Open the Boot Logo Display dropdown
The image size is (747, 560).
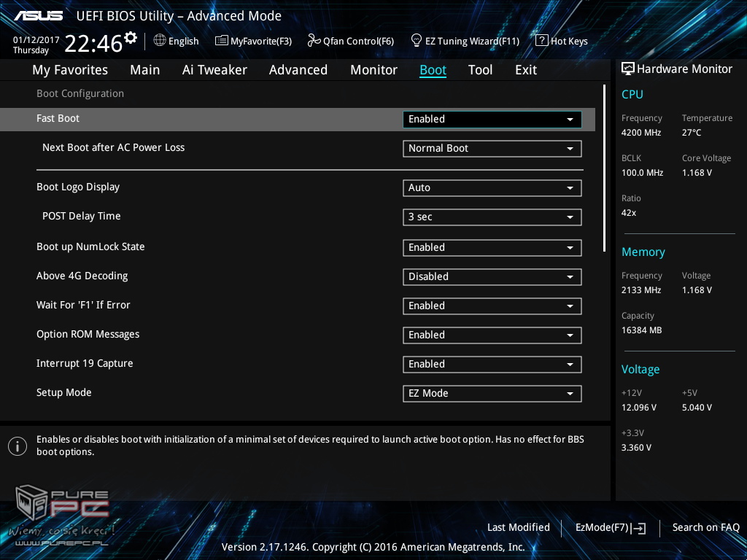click(492, 188)
